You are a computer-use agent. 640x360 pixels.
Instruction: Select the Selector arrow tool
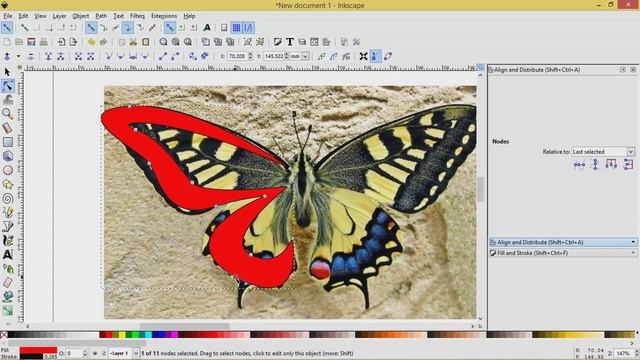(x=7, y=72)
